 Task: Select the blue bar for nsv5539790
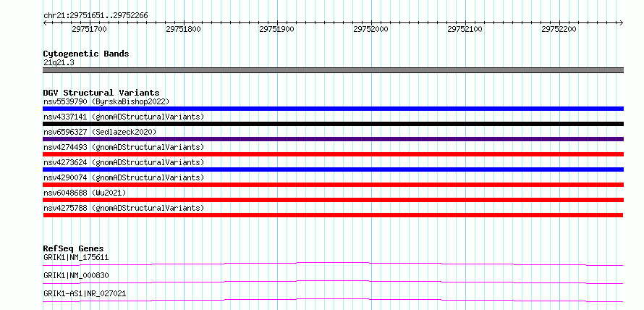333,109
